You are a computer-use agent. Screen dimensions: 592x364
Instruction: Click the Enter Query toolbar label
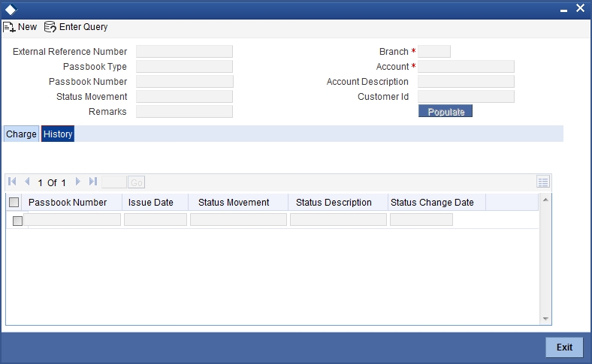[x=83, y=27]
